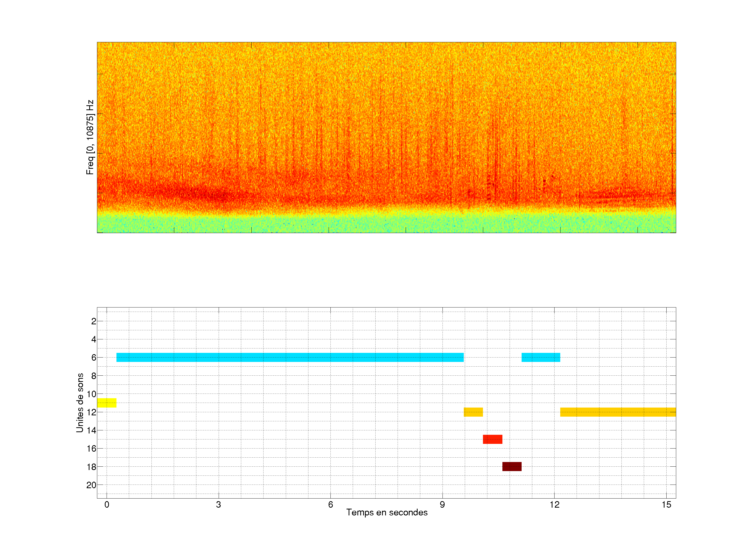Image resolution: width=747 pixels, height=560 pixels.
Task: Click the y-axis tick label 20
Action: coord(91,485)
